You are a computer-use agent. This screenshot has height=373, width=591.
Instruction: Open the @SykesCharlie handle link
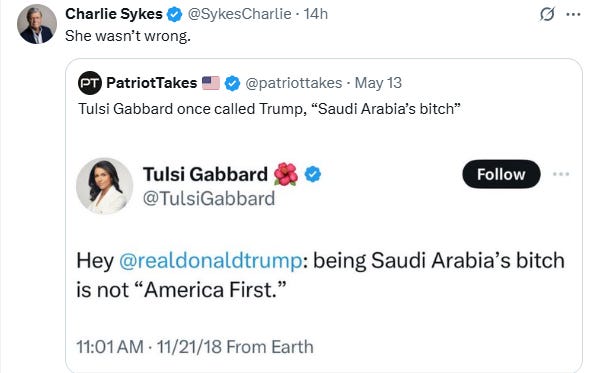(239, 14)
